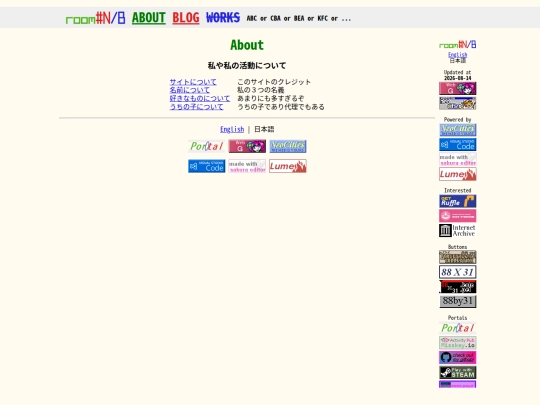
Task: Open the 好きなものについて link
Action: 200,98
